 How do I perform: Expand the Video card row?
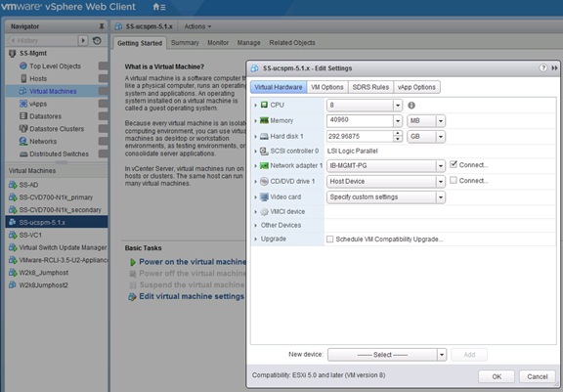(255, 197)
